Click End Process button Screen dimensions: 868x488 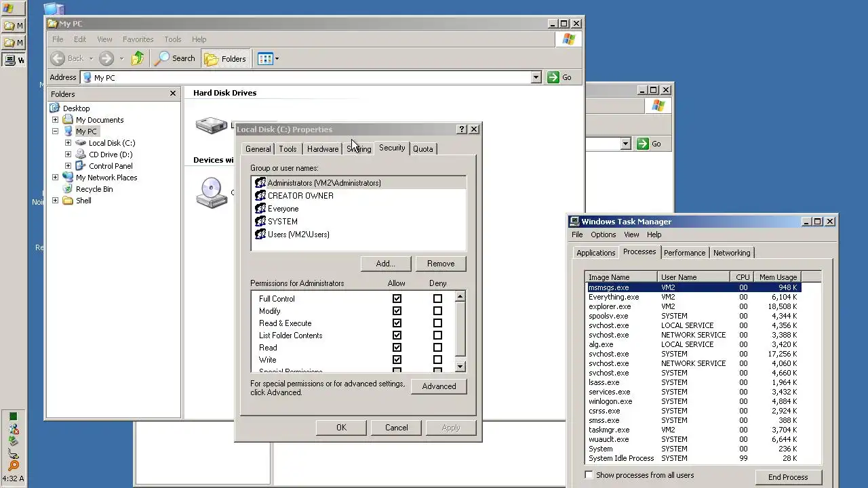pos(788,477)
